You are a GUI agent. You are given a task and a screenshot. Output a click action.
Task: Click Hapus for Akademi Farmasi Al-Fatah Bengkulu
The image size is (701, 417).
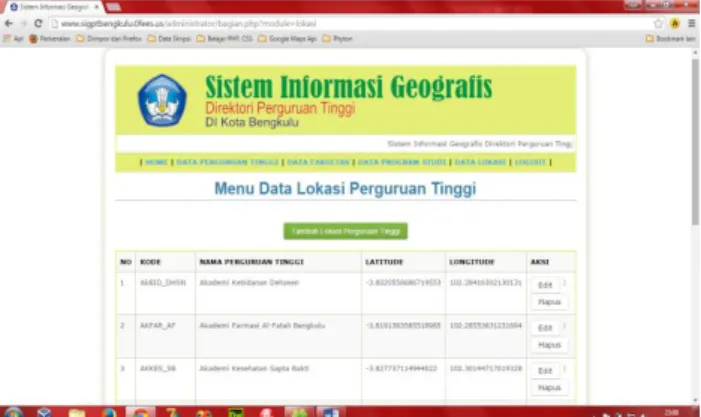(549, 345)
